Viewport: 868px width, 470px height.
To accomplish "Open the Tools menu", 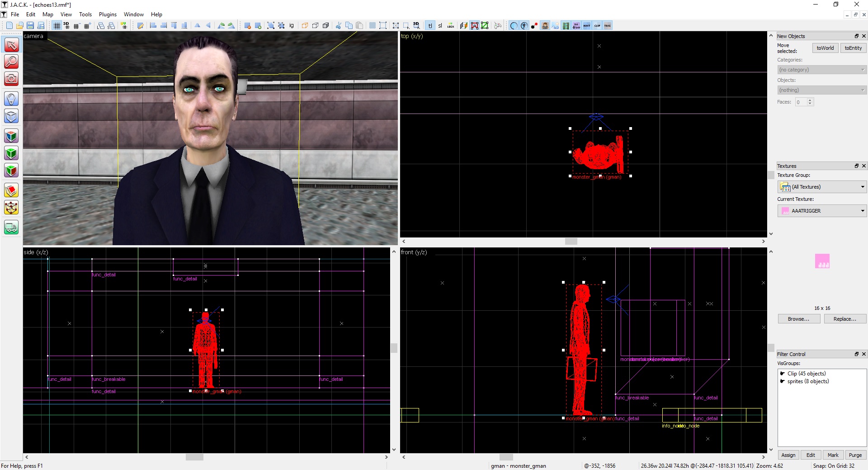I will click(x=85, y=14).
